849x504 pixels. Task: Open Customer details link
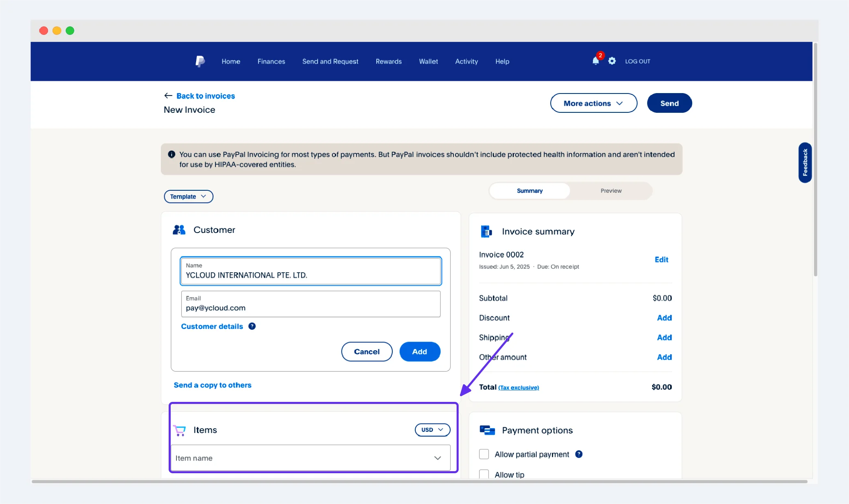pos(212,326)
